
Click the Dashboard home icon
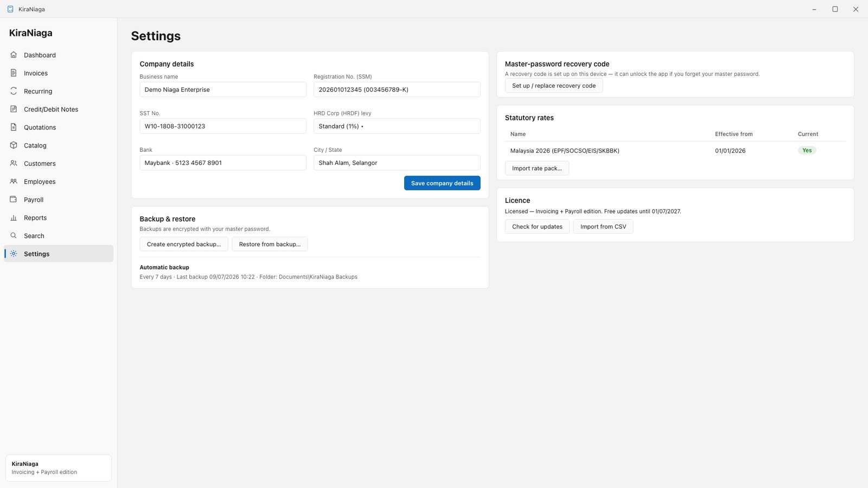[x=14, y=55]
